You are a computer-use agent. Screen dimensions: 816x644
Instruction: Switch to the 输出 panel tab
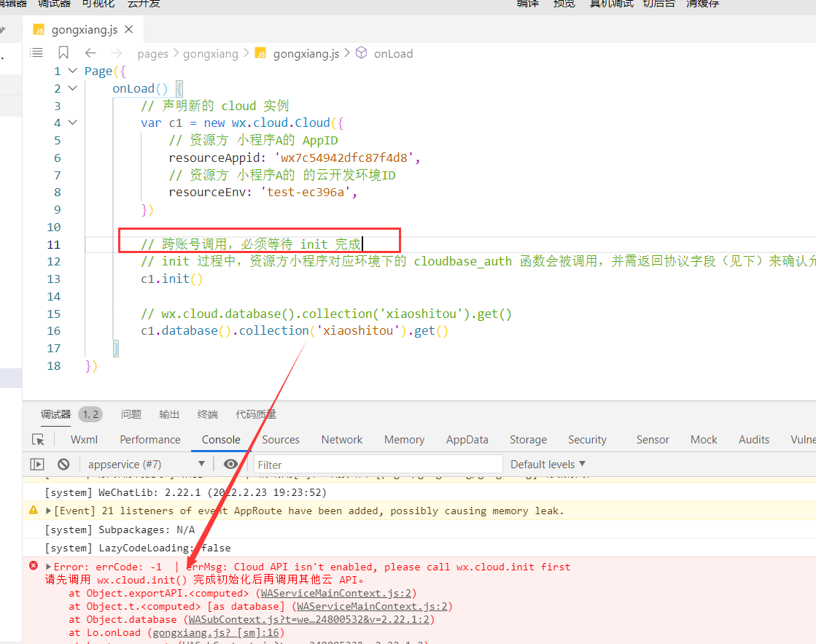point(169,414)
